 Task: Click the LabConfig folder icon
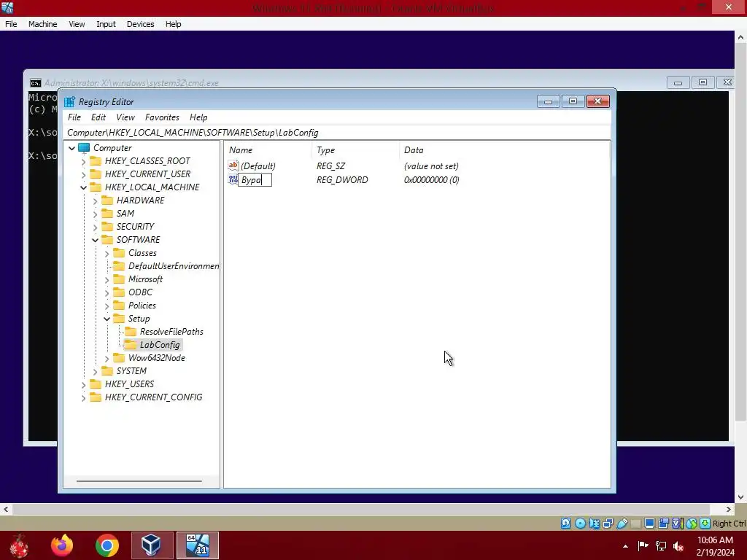click(130, 345)
